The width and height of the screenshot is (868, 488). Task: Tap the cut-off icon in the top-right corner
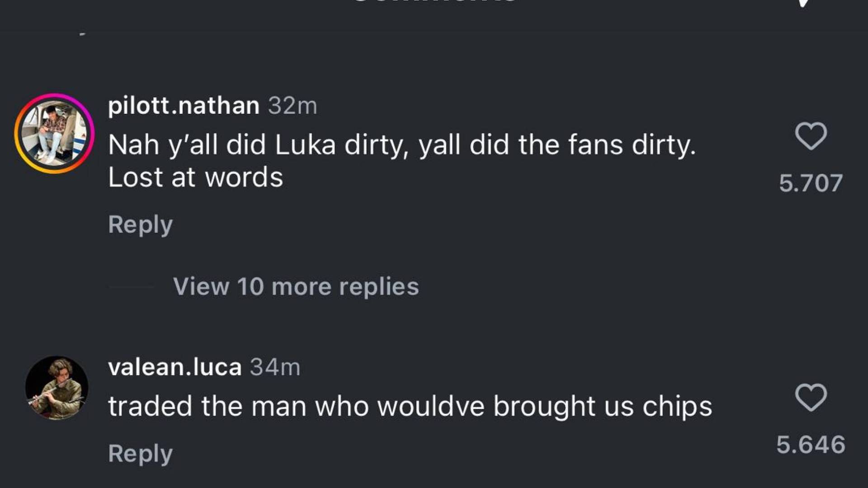[x=804, y=3]
